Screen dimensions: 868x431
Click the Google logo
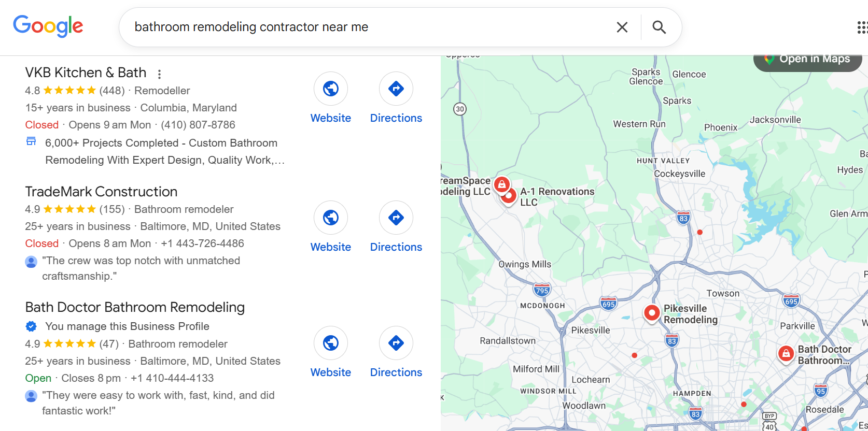tap(48, 26)
